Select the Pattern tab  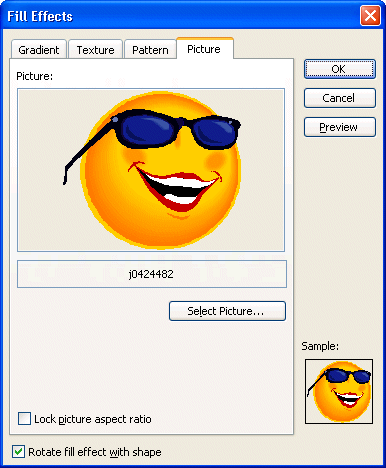click(x=150, y=50)
